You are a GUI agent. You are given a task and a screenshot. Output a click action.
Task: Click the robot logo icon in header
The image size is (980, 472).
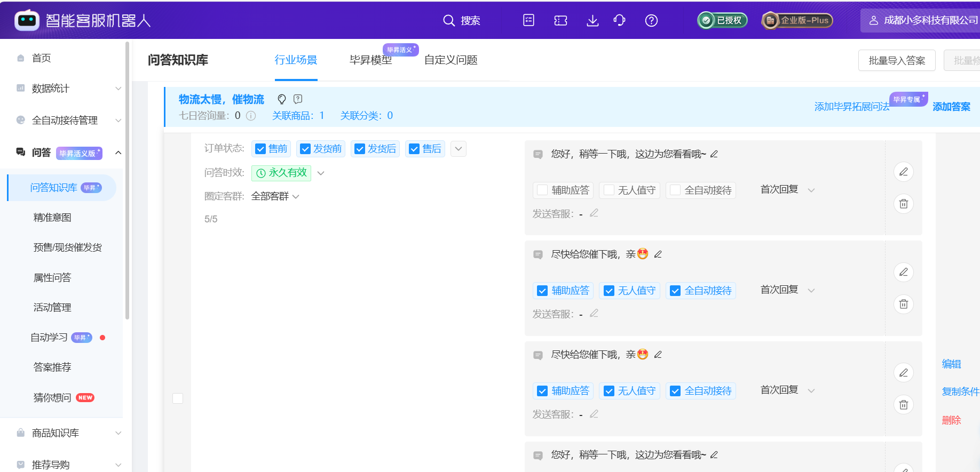pyautogui.click(x=27, y=20)
